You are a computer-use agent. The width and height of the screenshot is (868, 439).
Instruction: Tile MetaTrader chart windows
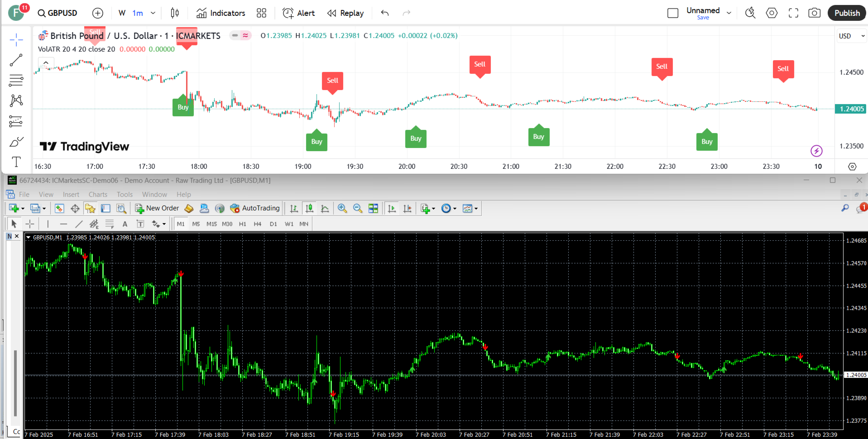tap(373, 208)
